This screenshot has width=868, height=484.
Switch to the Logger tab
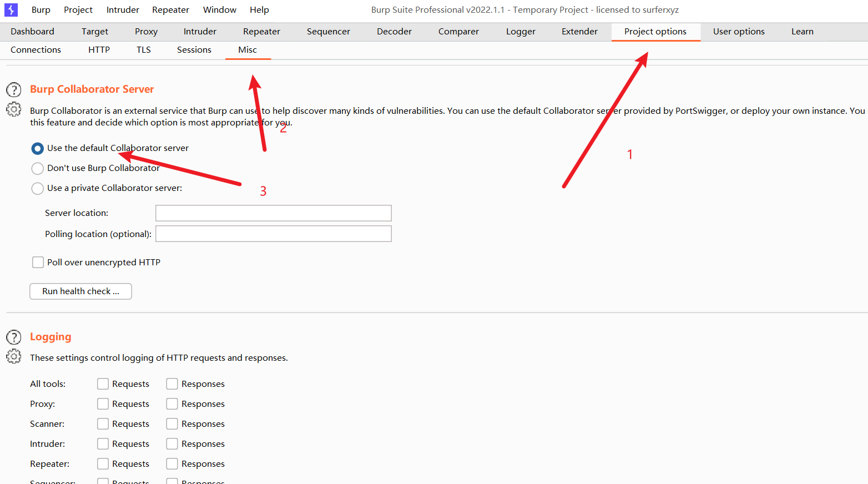point(521,32)
